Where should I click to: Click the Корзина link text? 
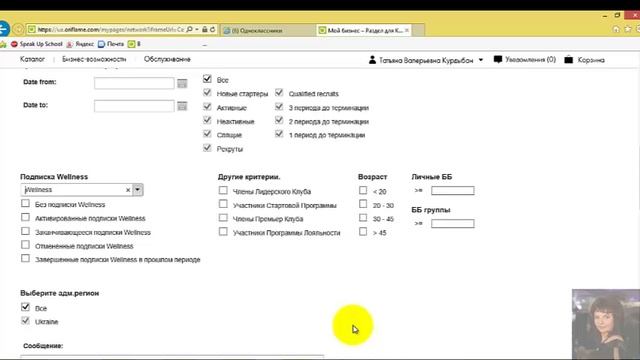591,60
